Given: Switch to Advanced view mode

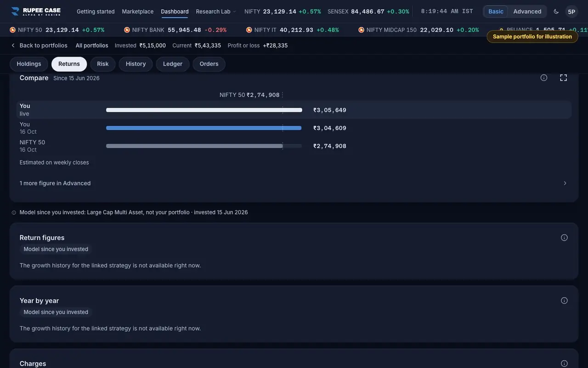Looking at the screenshot, I should tap(527, 11).
